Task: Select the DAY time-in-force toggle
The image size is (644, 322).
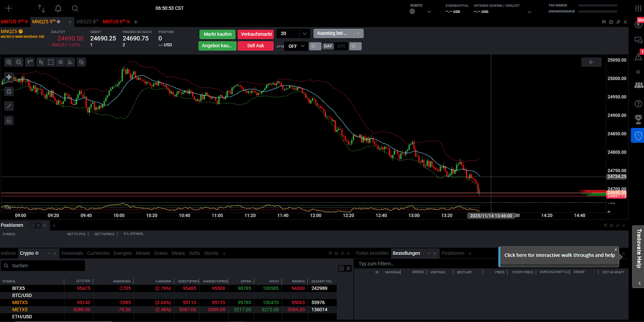Action: [x=328, y=46]
